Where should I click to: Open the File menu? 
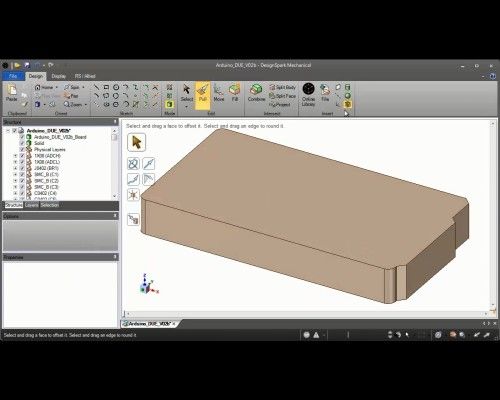[x=13, y=76]
